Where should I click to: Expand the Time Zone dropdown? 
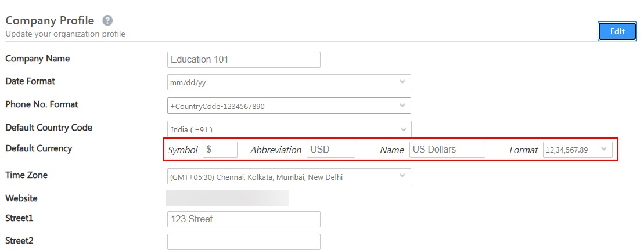289,176
